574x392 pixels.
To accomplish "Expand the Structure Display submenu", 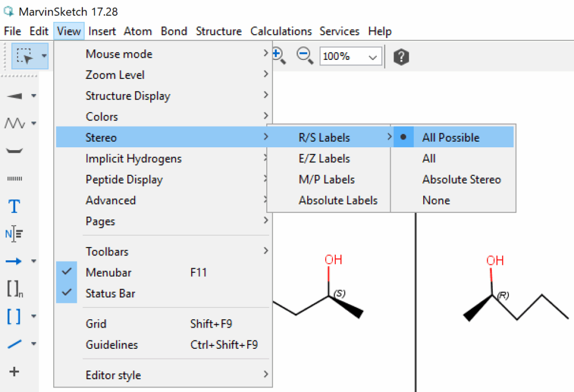I will click(128, 96).
